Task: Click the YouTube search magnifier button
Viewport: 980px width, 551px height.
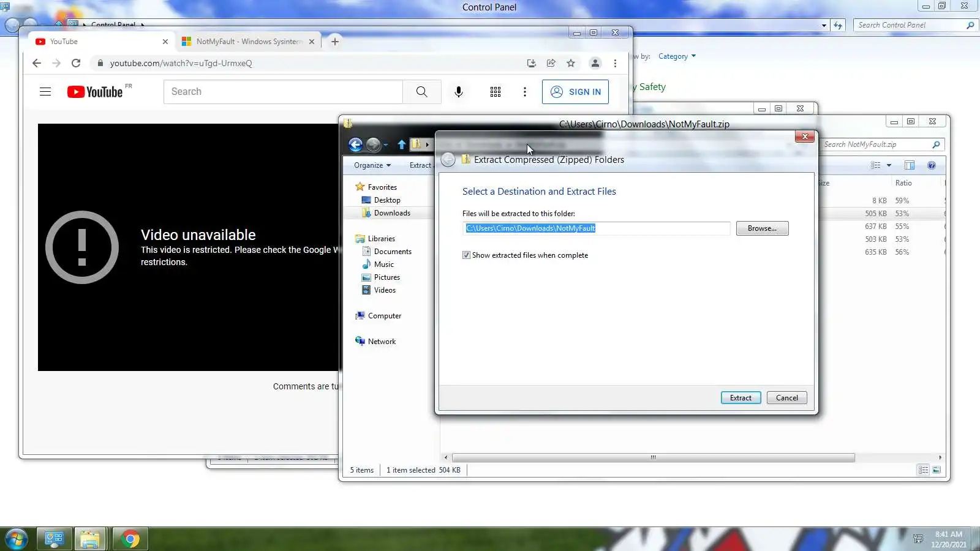Action: click(421, 92)
